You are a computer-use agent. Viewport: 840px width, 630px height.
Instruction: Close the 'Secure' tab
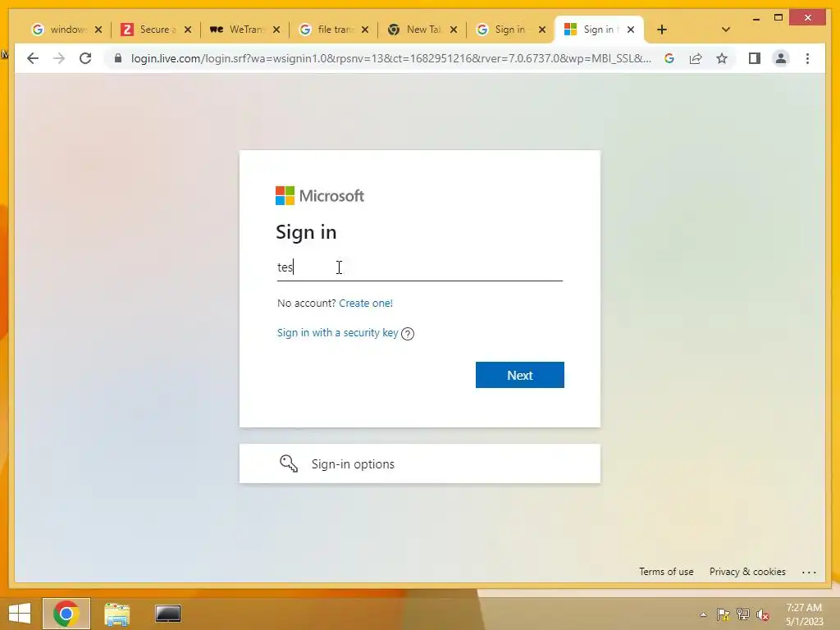(188, 30)
